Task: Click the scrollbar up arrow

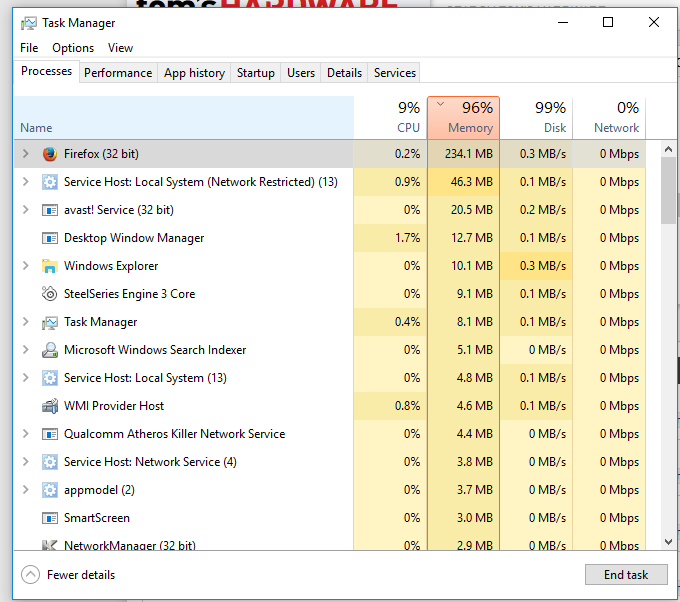Action: coord(668,149)
